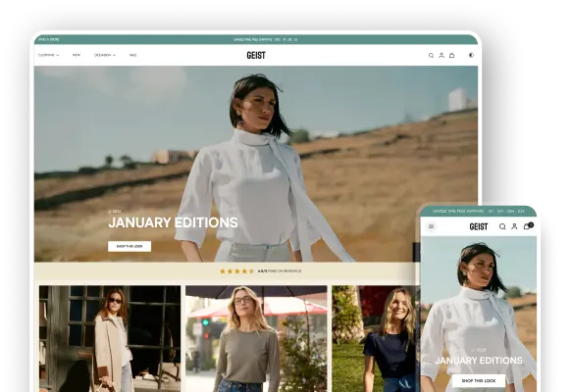Open the mobile hamburger menu
Viewport: 571px width, 392px height.
431,226
